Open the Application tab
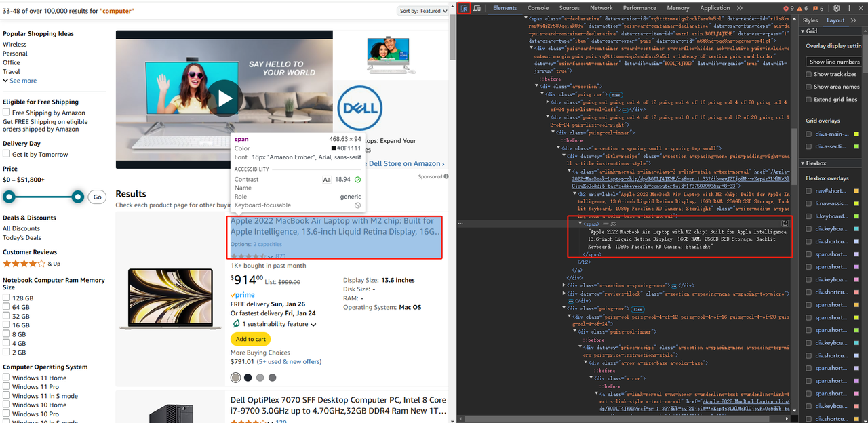Screen dimensions: 868x423 715,8
